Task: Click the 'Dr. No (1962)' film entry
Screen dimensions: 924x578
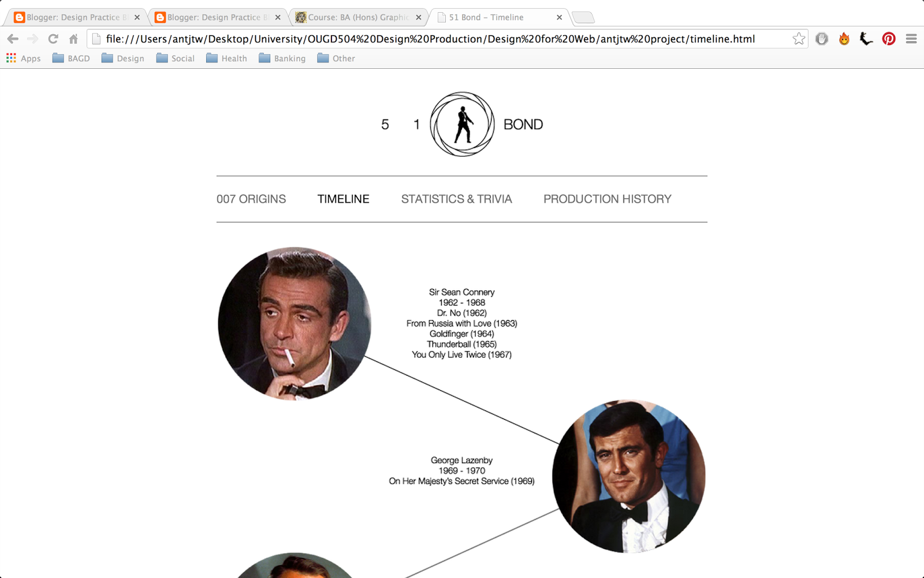Action: point(461,313)
